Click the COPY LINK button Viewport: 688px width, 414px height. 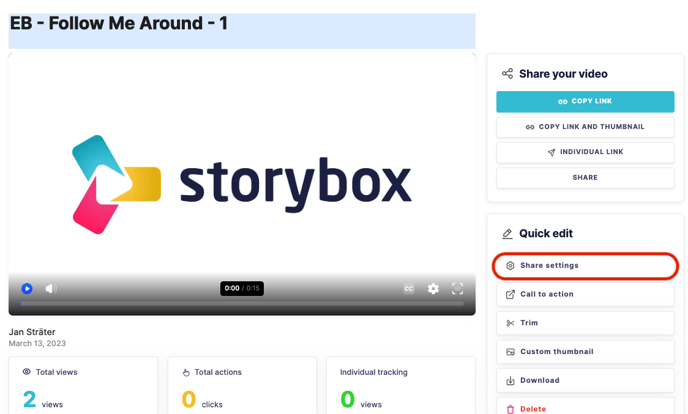point(585,101)
